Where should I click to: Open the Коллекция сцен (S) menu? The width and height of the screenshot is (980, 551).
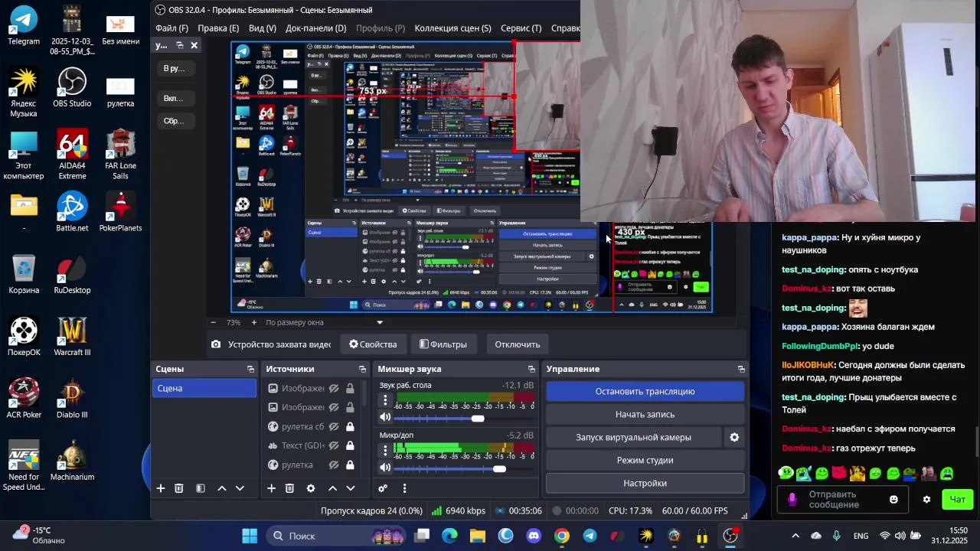pyautogui.click(x=452, y=28)
